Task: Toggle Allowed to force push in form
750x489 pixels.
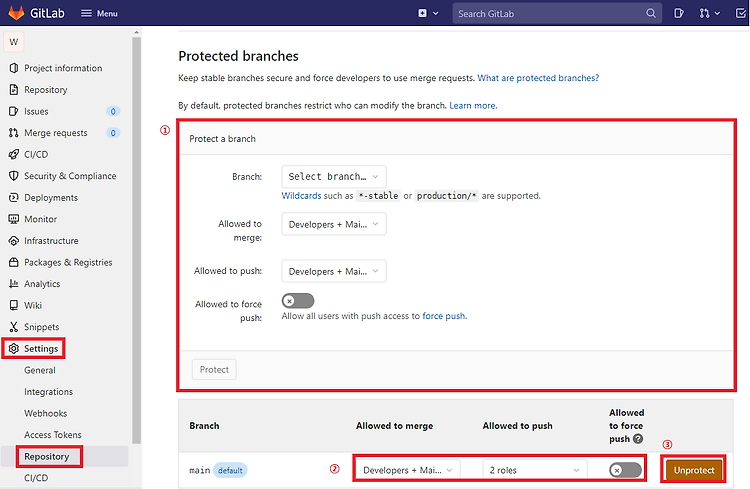Action: coord(298,300)
